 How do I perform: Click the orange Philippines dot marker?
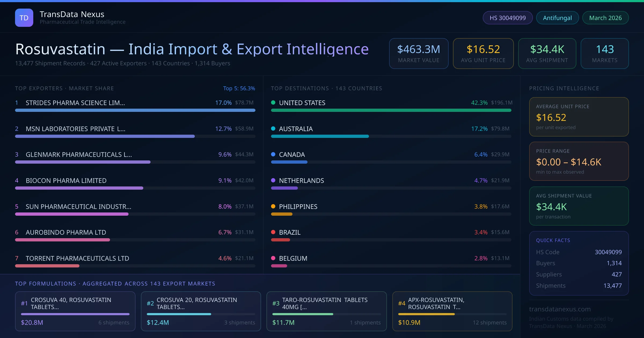tap(273, 206)
